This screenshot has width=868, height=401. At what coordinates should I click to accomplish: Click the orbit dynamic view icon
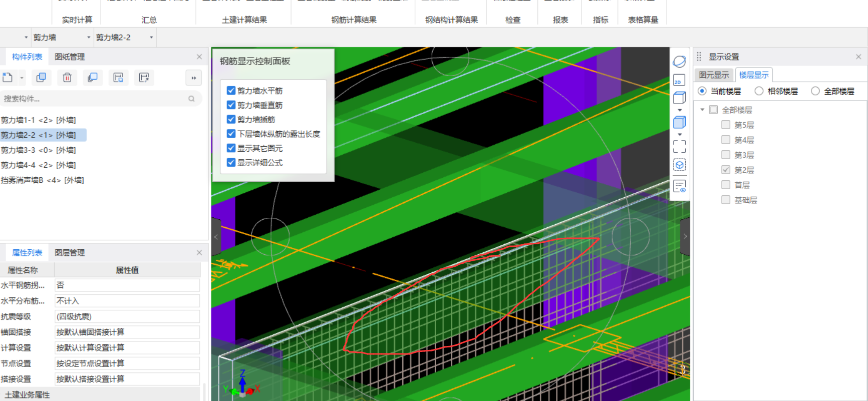pos(679,61)
